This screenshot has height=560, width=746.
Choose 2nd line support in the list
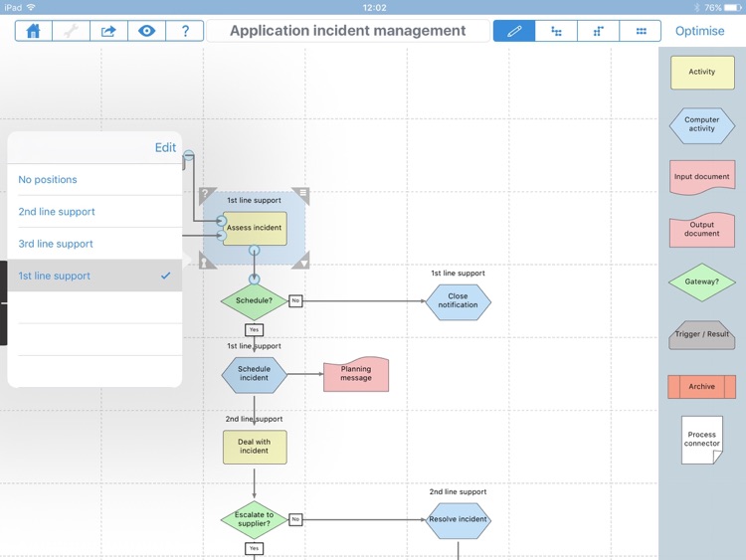click(x=94, y=211)
